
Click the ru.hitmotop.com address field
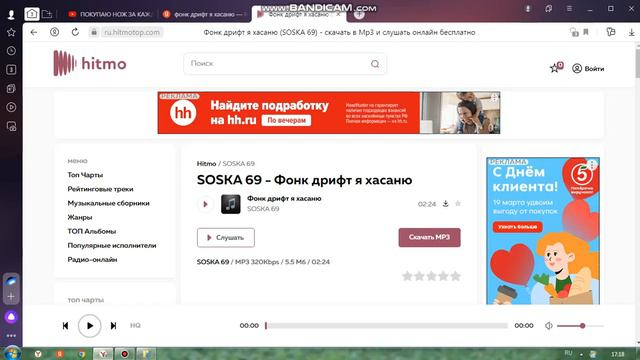pyautogui.click(x=131, y=32)
